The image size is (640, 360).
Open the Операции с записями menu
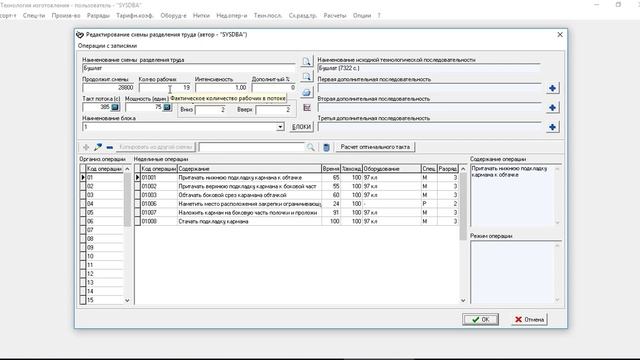pyautogui.click(x=107, y=46)
